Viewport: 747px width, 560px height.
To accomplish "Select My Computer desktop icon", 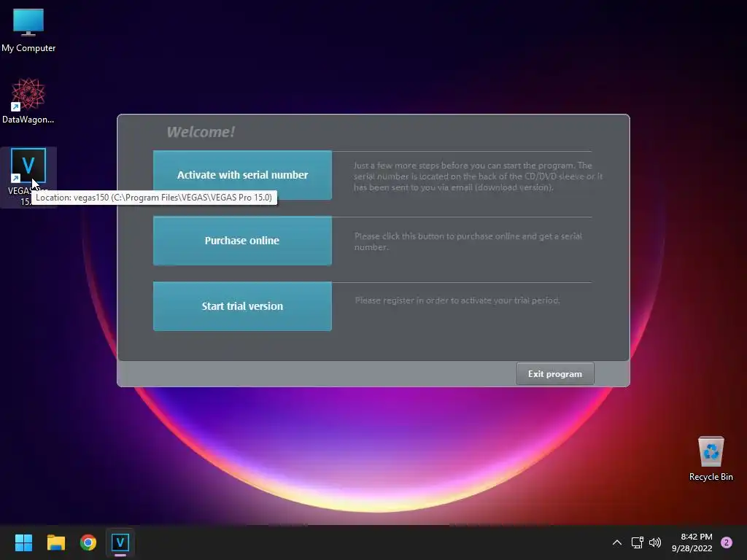I will click(28, 31).
